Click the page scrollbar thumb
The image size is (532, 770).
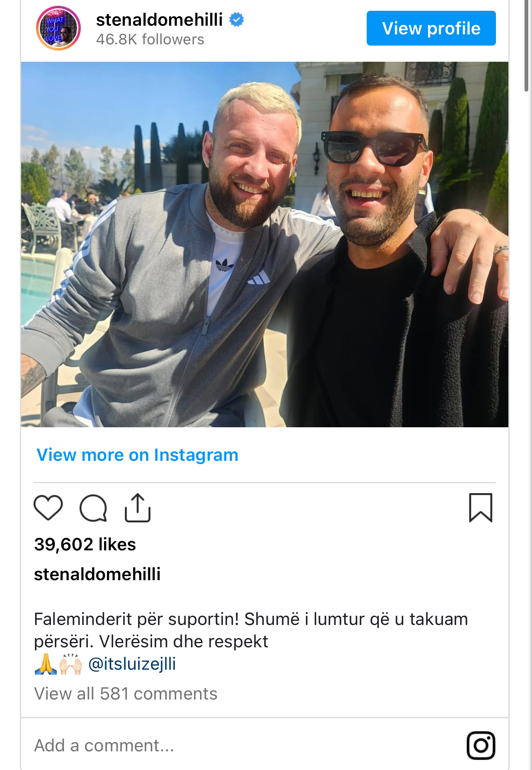tap(527, 46)
